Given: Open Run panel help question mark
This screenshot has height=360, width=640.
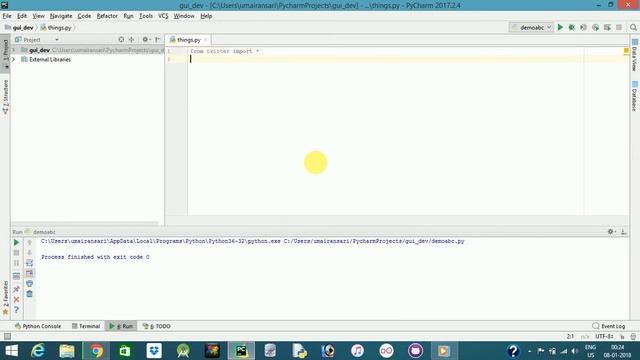Looking at the screenshot, I should coord(16,310).
